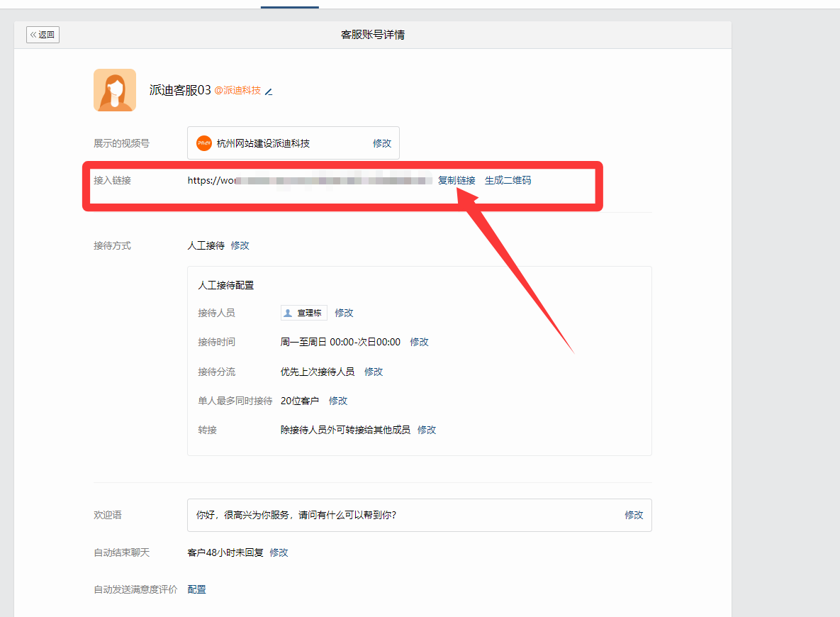
Task: Click the https access link URL text
Action: (x=309, y=180)
